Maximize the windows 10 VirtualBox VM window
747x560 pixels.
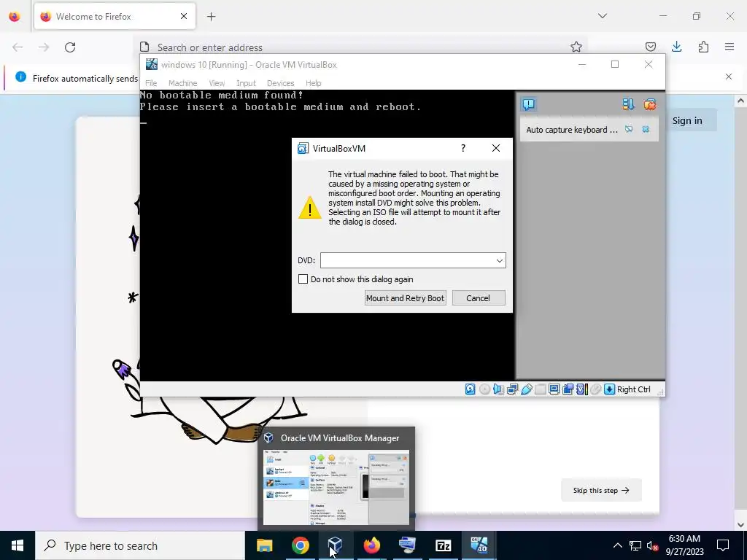615,64
